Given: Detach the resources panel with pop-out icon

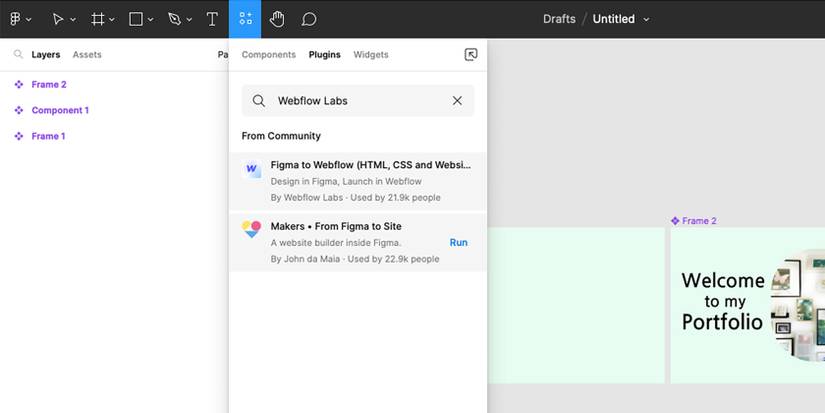Looking at the screenshot, I should (x=471, y=54).
